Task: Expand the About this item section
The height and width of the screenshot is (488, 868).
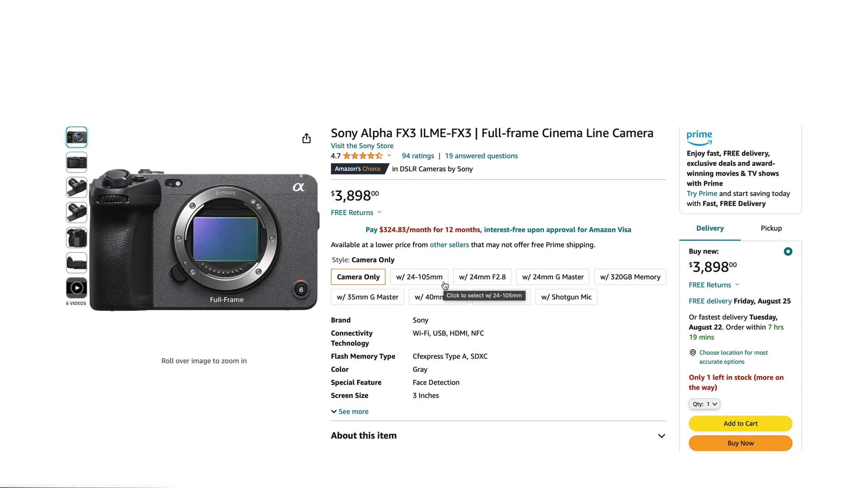Action: tap(661, 436)
